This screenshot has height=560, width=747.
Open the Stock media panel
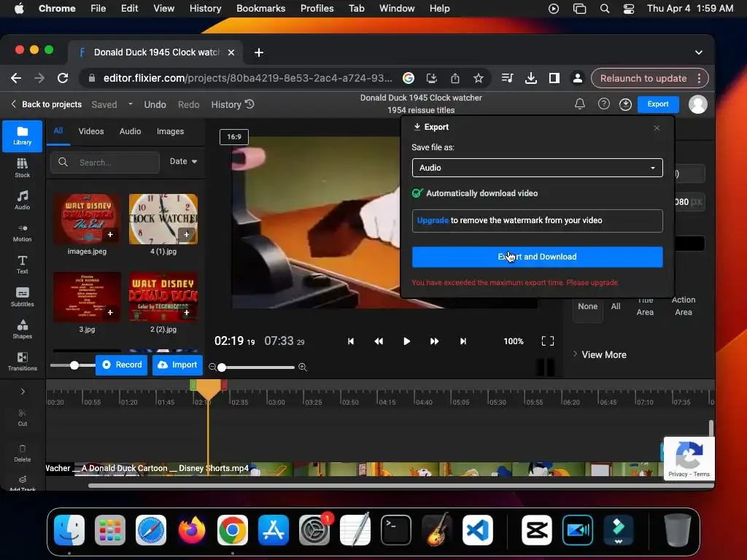click(22, 168)
